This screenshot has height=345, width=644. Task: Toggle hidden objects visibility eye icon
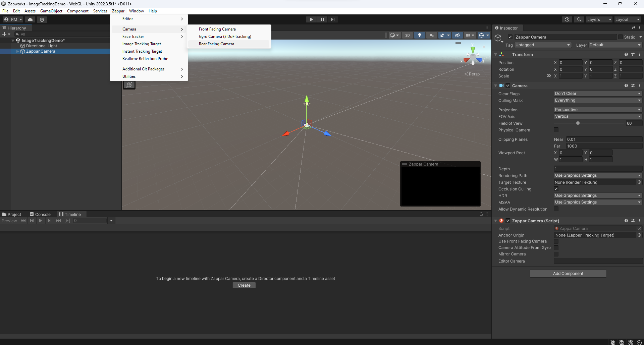(x=457, y=35)
